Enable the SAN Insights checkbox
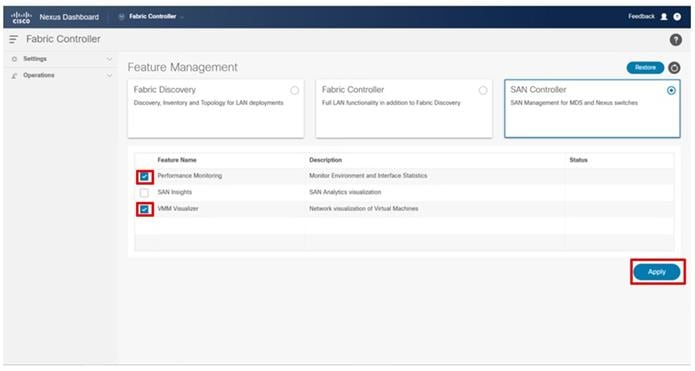Screen dimensions: 695x371 click(x=144, y=193)
